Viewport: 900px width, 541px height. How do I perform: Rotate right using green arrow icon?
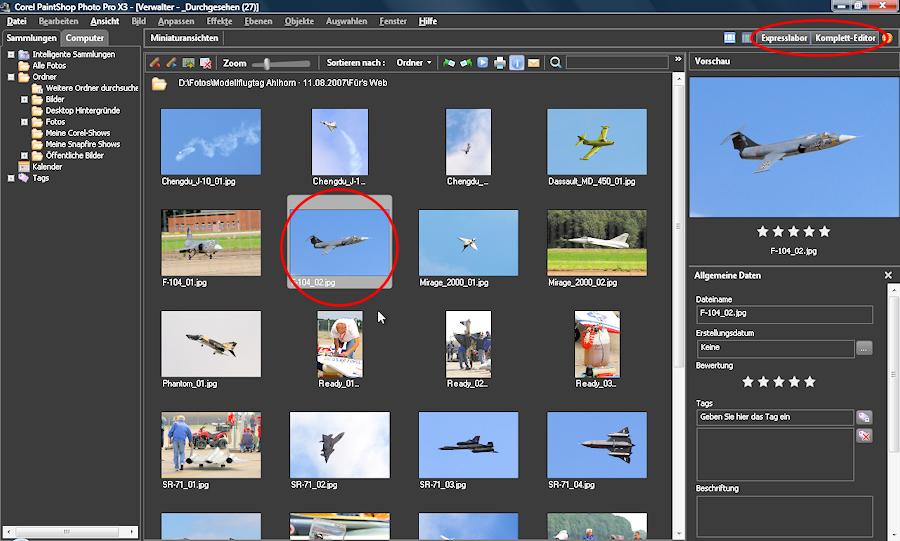[466, 63]
